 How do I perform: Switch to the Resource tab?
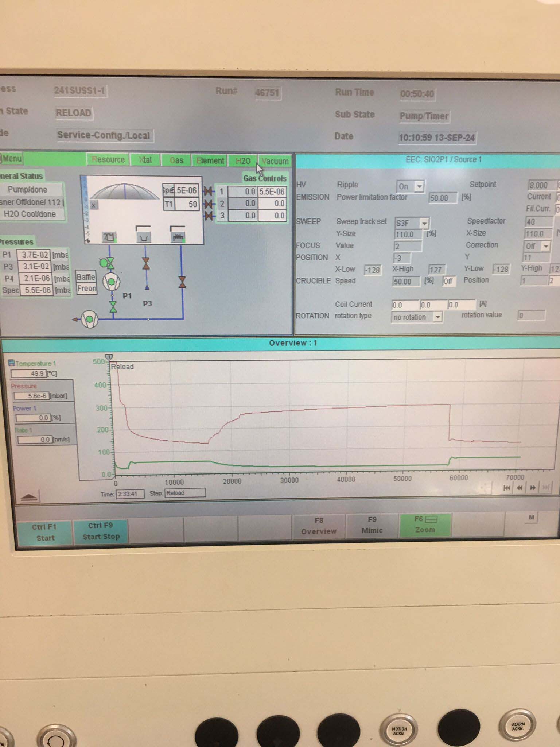pos(108,160)
